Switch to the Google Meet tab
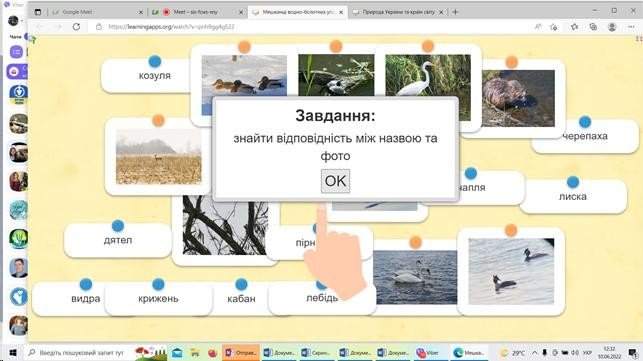The width and height of the screenshot is (643, 361). pyautogui.click(x=96, y=12)
